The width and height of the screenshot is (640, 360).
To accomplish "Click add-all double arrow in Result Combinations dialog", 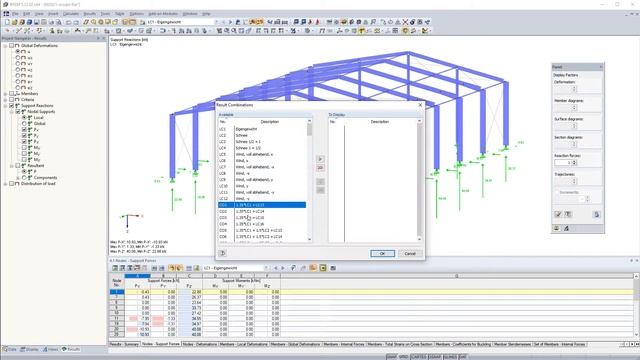I will (x=320, y=168).
